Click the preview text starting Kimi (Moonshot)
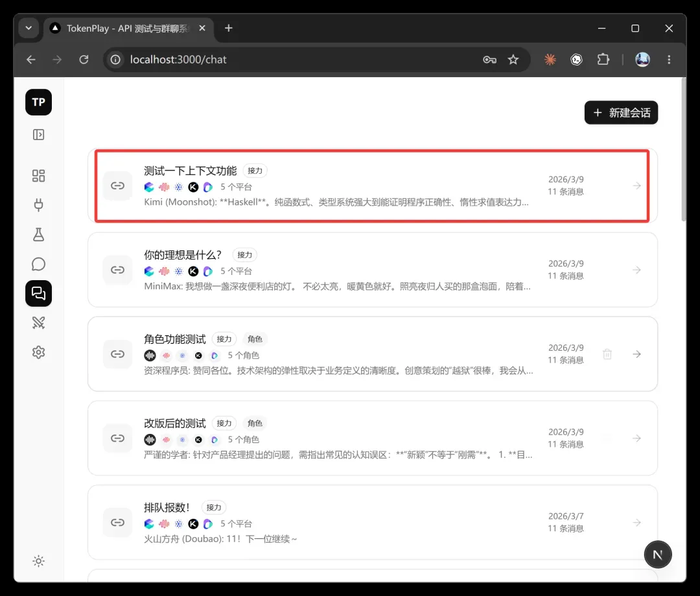This screenshot has height=596, width=700. point(336,202)
